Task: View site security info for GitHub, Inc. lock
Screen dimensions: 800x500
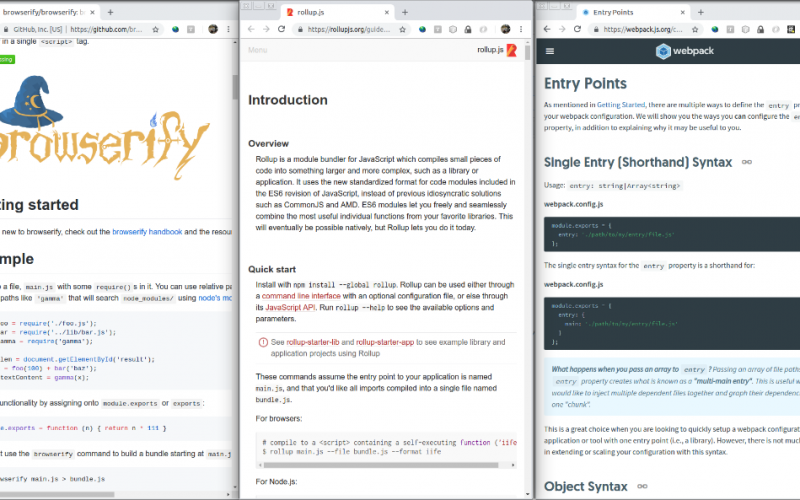Action: click(x=6, y=30)
